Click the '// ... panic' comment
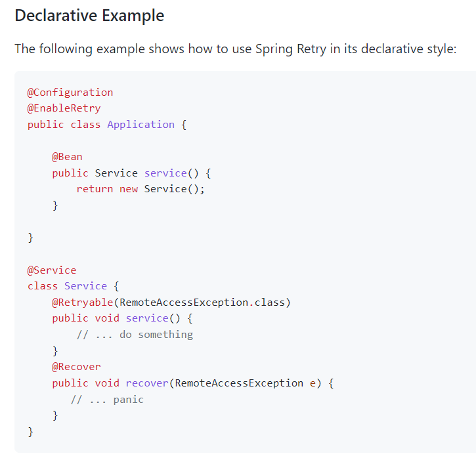The height and width of the screenshot is (460, 476). [107, 400]
